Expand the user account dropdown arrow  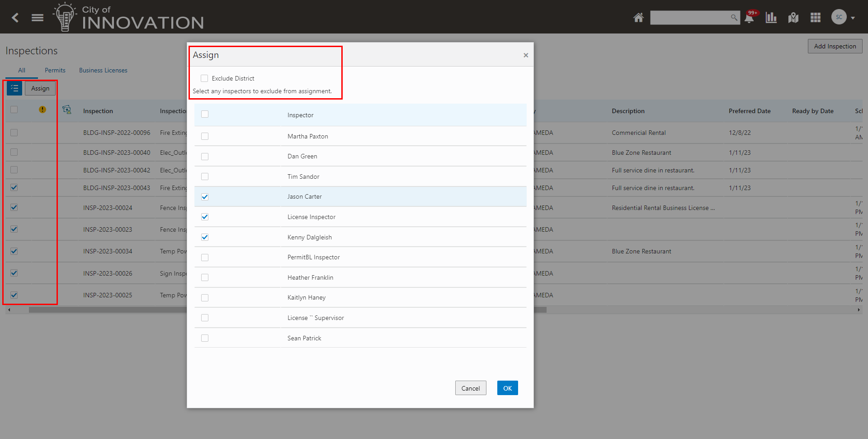point(853,18)
